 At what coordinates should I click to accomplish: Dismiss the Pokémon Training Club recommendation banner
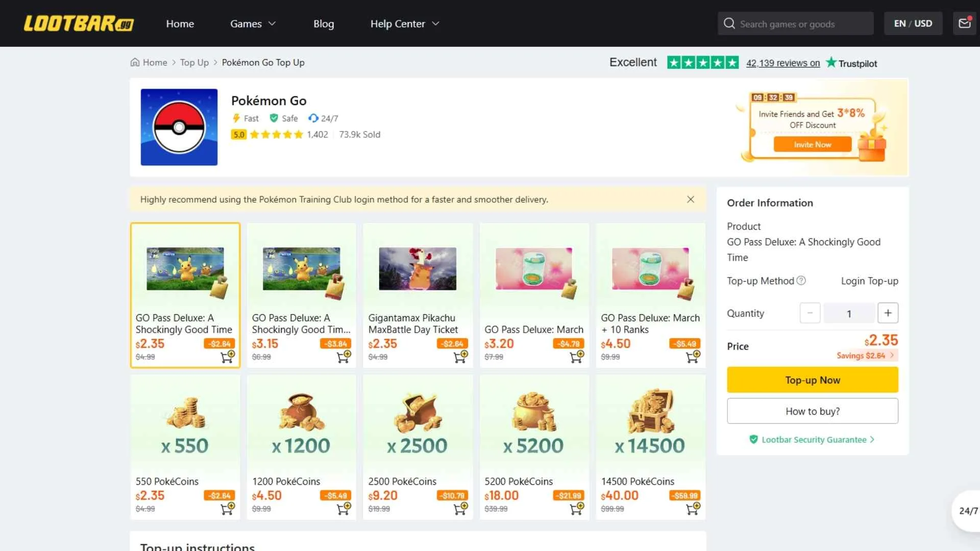click(691, 199)
